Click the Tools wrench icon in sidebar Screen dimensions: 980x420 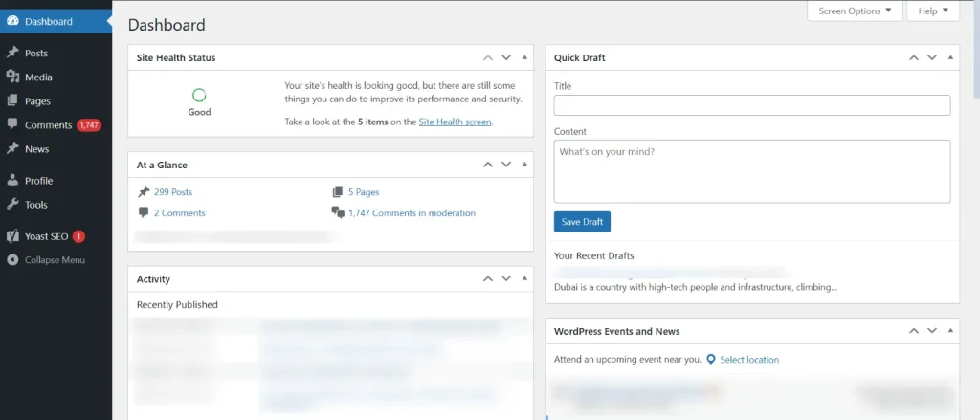click(12, 205)
